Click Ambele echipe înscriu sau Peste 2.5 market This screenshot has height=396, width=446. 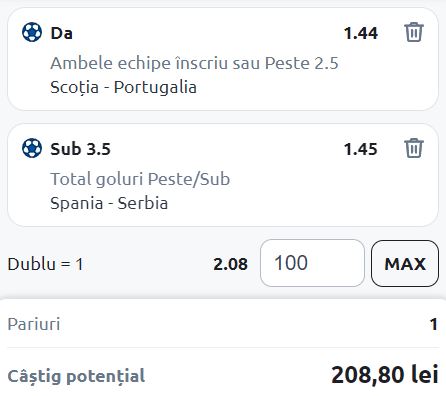click(194, 63)
